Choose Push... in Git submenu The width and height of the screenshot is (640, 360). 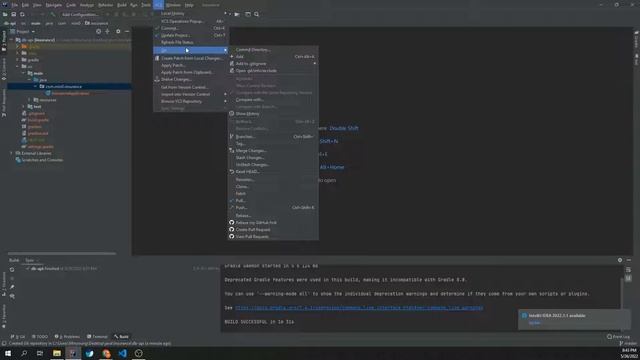click(273, 207)
